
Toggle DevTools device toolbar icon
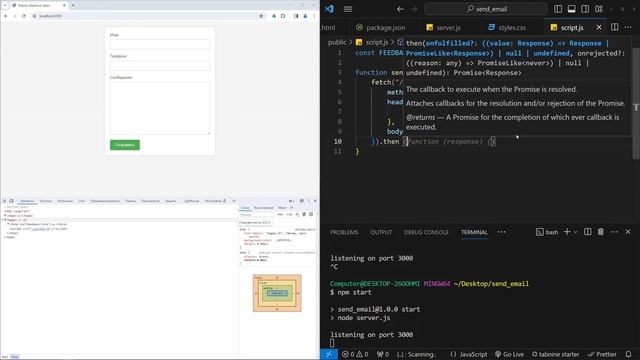pos(11,201)
